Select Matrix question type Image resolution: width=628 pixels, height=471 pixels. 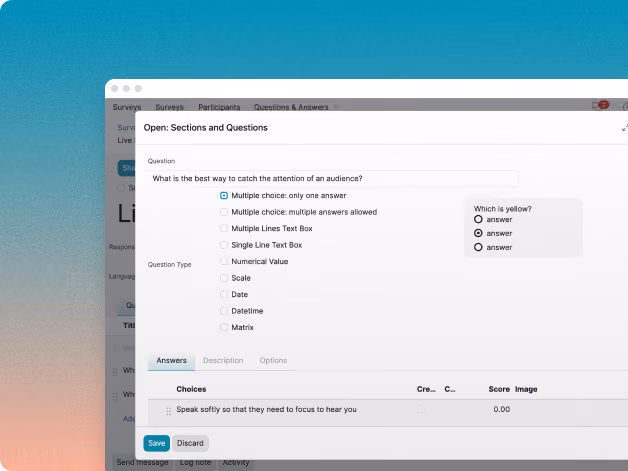pyautogui.click(x=224, y=327)
